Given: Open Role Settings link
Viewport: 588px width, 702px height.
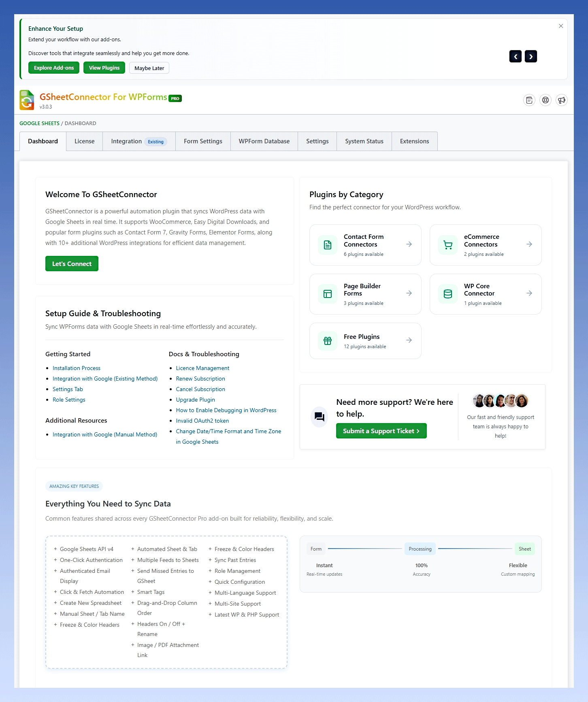Looking at the screenshot, I should pyautogui.click(x=69, y=400).
